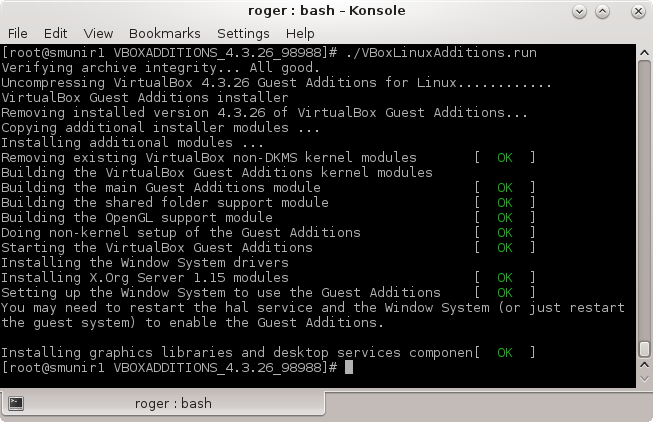Click the scrollbar bottom up arrow
The width and height of the screenshot is (653, 422).
click(644, 365)
